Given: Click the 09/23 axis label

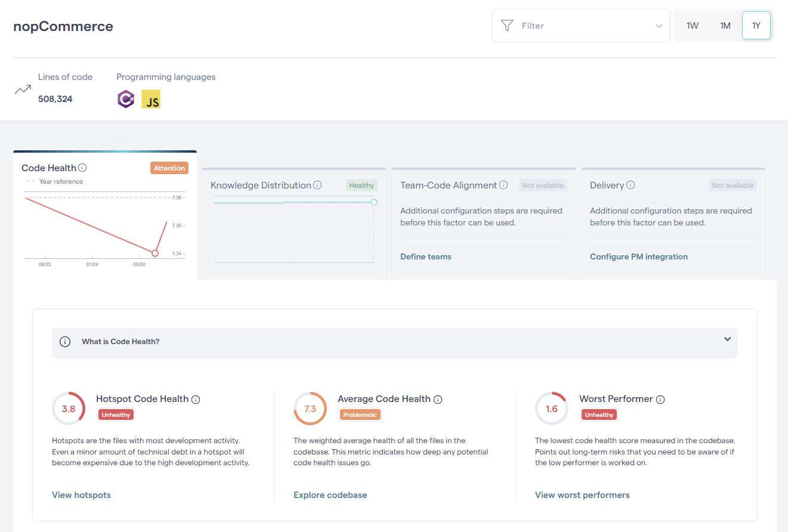Looking at the screenshot, I should 45,264.
